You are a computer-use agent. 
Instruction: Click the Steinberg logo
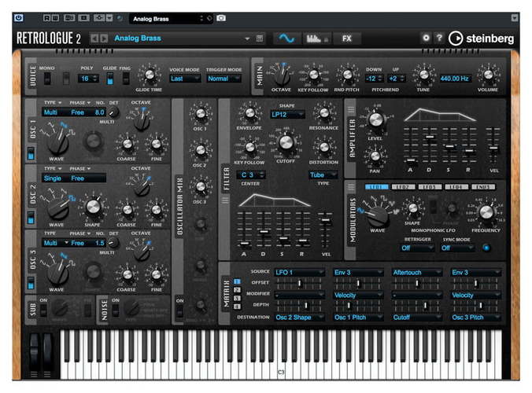481,39
